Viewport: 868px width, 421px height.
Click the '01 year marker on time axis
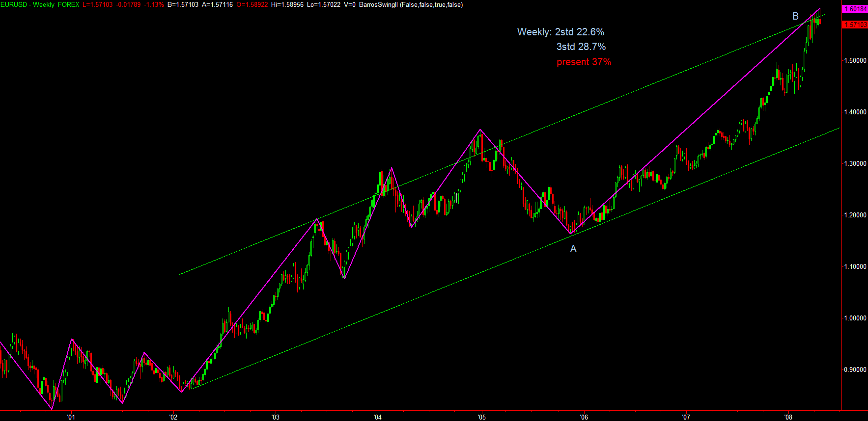[x=71, y=418]
